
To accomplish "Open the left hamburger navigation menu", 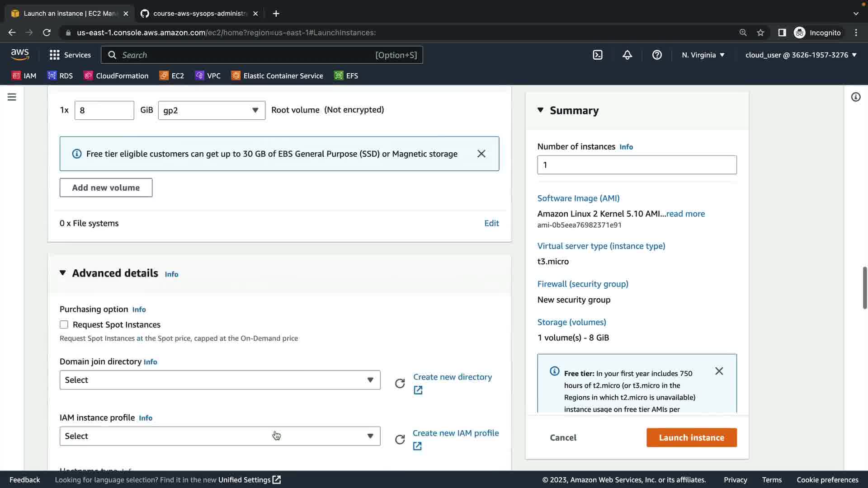I will click(x=12, y=97).
